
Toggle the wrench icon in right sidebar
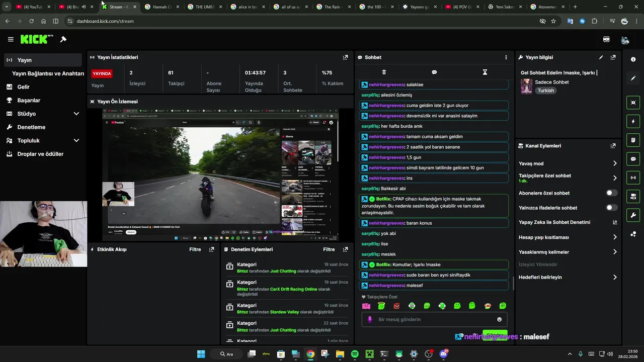click(x=633, y=215)
